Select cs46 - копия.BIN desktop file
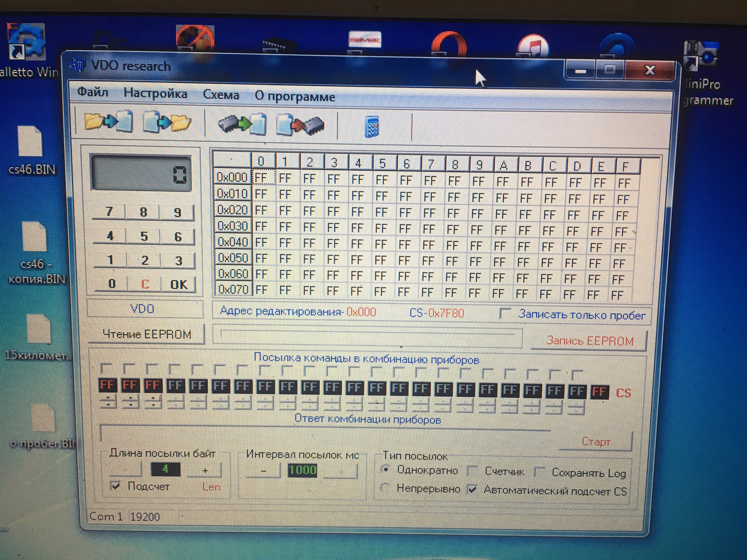 (x=36, y=253)
